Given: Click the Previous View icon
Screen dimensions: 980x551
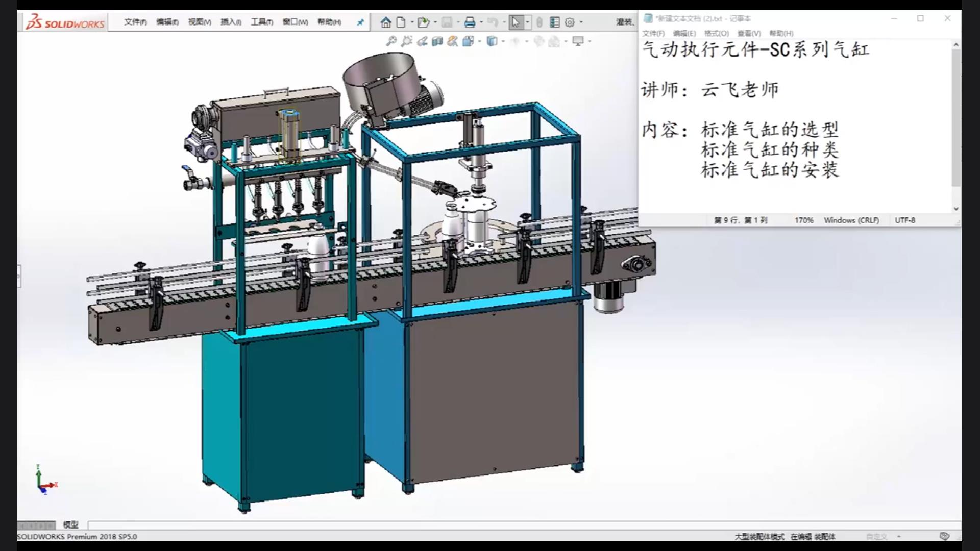Looking at the screenshot, I should point(422,41).
